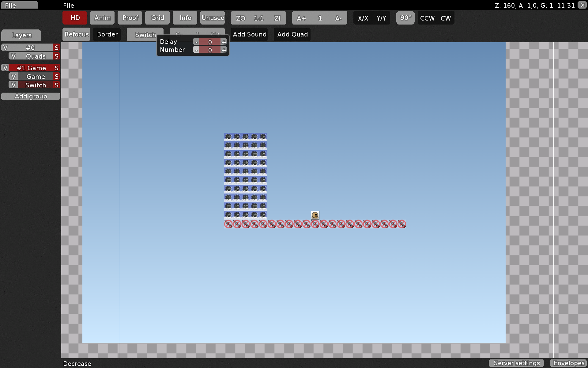This screenshot has height=368, width=588.
Task: Toggle the Grid display
Action: [157, 18]
